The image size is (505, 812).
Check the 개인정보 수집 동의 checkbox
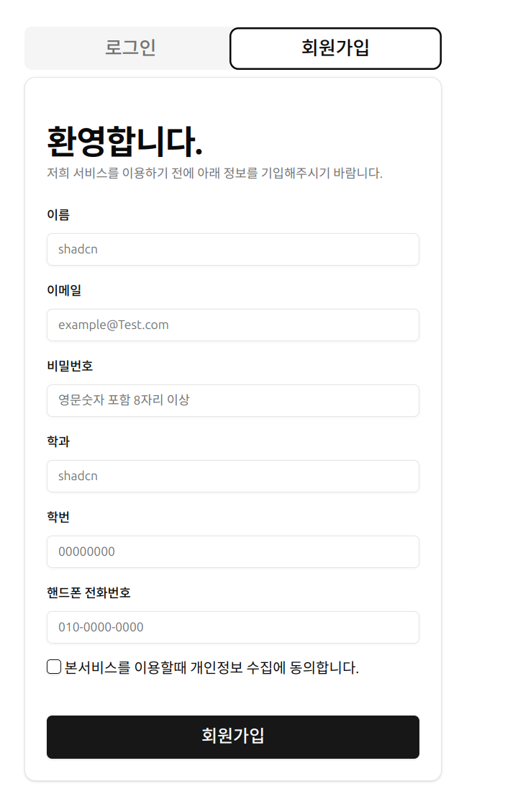click(x=54, y=667)
